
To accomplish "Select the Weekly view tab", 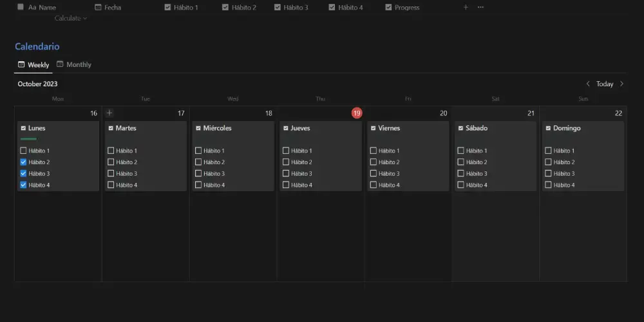I will 33,64.
